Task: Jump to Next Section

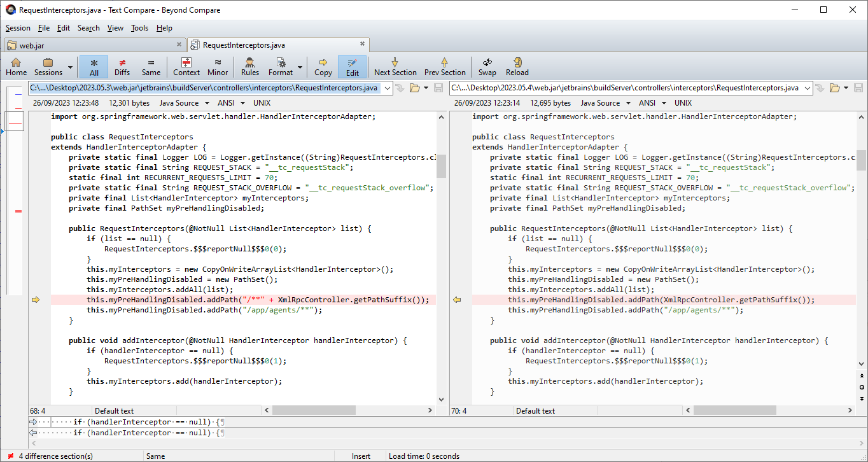Action: click(395, 67)
